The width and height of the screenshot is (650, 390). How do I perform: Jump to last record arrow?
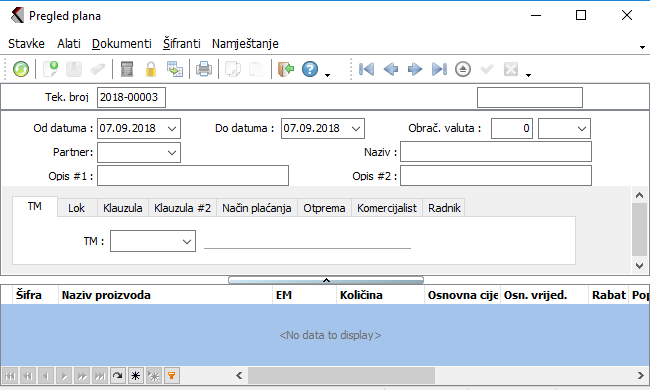tap(439, 69)
